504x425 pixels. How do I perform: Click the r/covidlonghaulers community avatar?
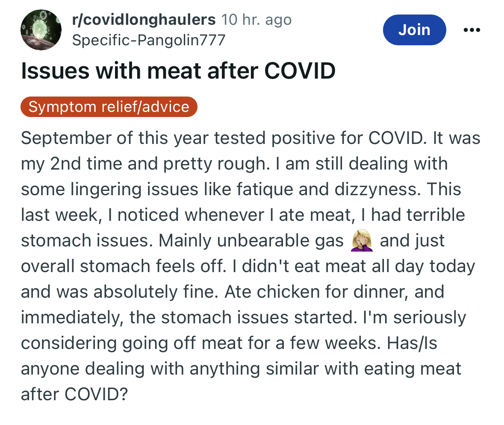[41, 30]
